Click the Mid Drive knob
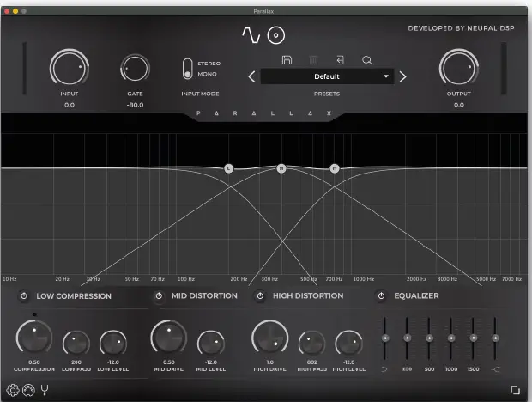This screenshot has width=532, height=402. coord(169,338)
